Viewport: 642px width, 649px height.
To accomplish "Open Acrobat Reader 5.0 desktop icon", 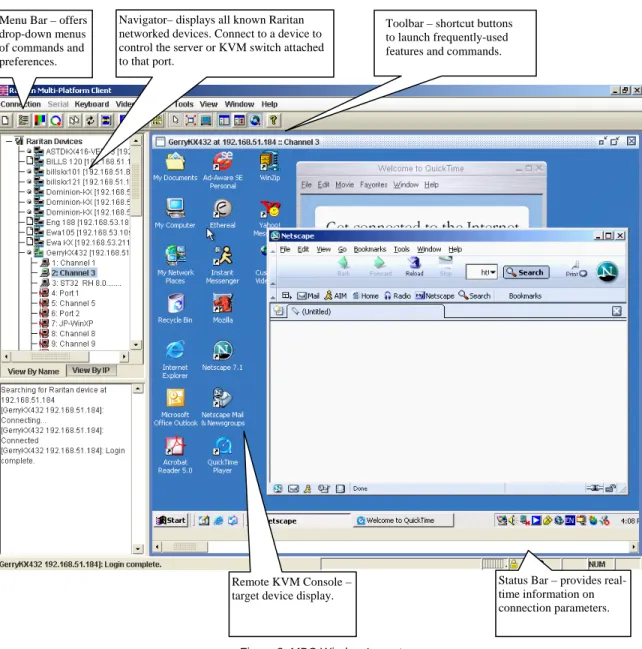I will click(x=175, y=455).
